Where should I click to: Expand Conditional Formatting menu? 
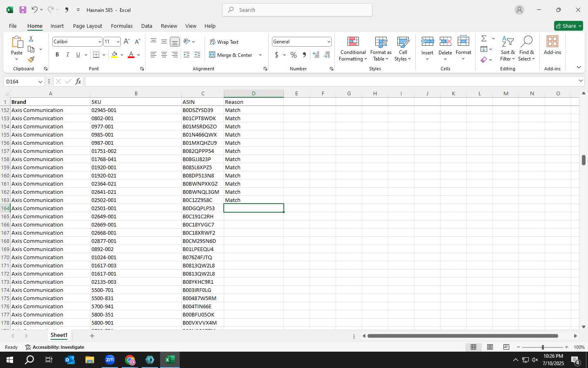353,49
